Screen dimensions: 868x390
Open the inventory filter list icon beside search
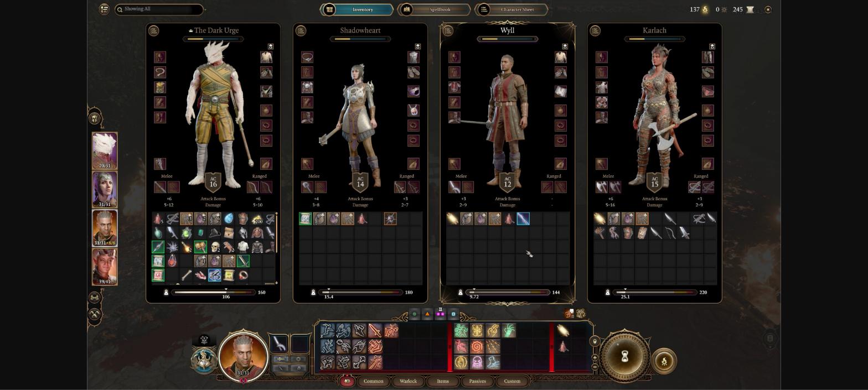pos(104,9)
